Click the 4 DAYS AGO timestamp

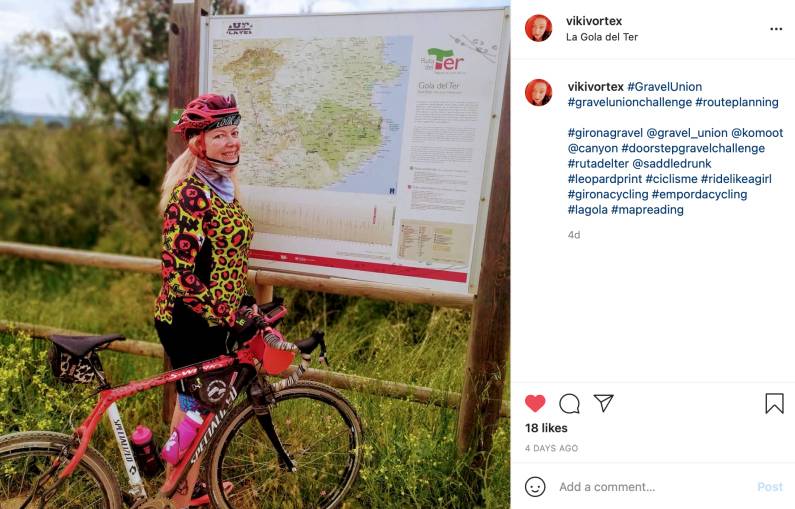pyautogui.click(x=551, y=448)
